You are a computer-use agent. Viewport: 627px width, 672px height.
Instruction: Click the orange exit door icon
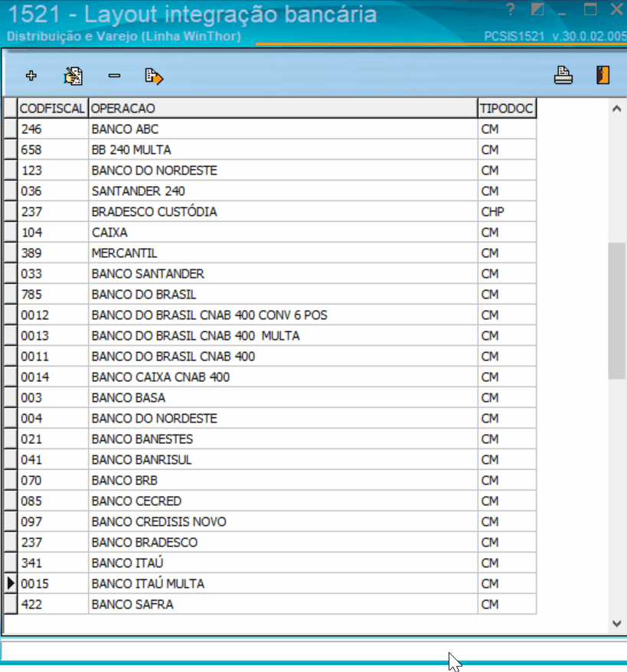(603, 75)
